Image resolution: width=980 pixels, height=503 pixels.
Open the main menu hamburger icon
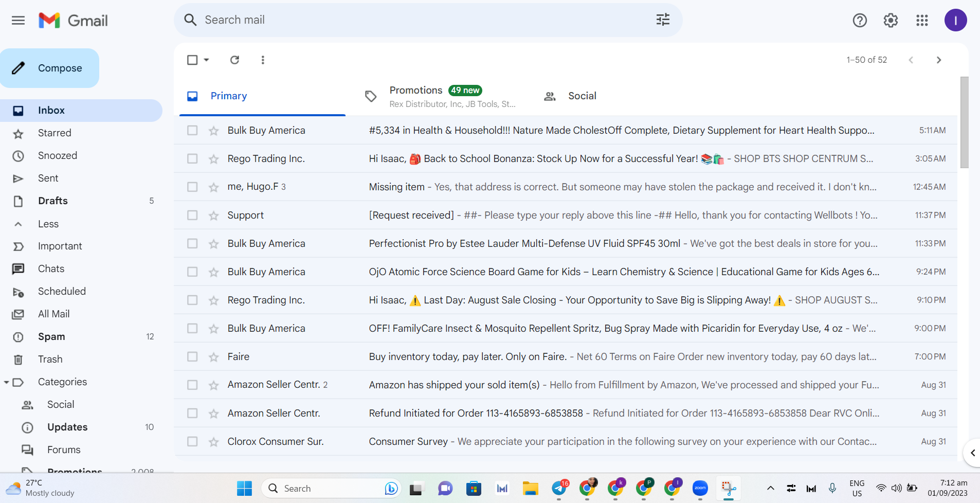click(19, 21)
